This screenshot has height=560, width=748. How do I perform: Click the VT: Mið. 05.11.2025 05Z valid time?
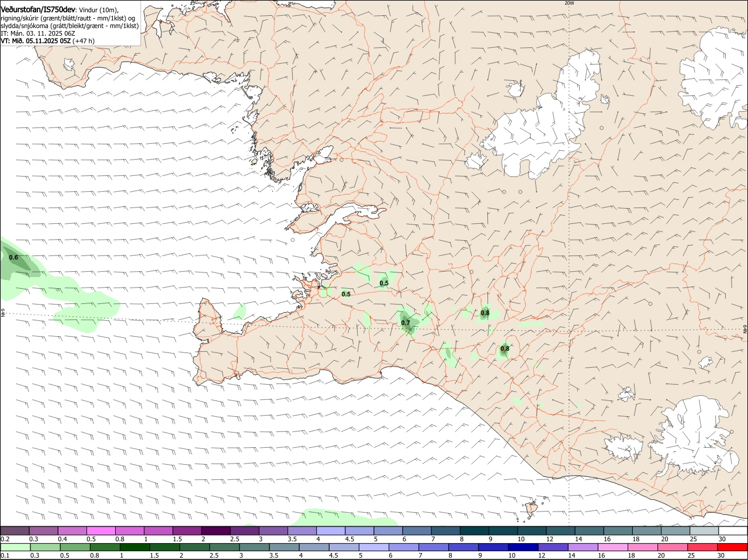tap(36, 41)
